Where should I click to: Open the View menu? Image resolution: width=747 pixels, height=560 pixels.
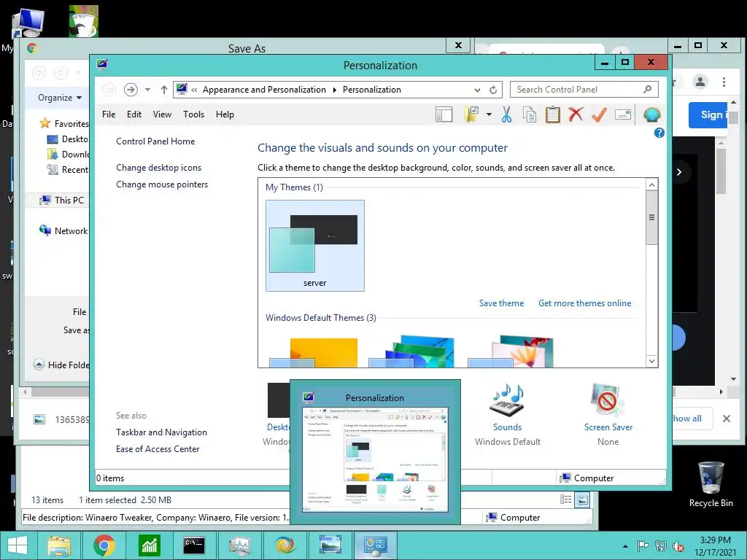162,114
